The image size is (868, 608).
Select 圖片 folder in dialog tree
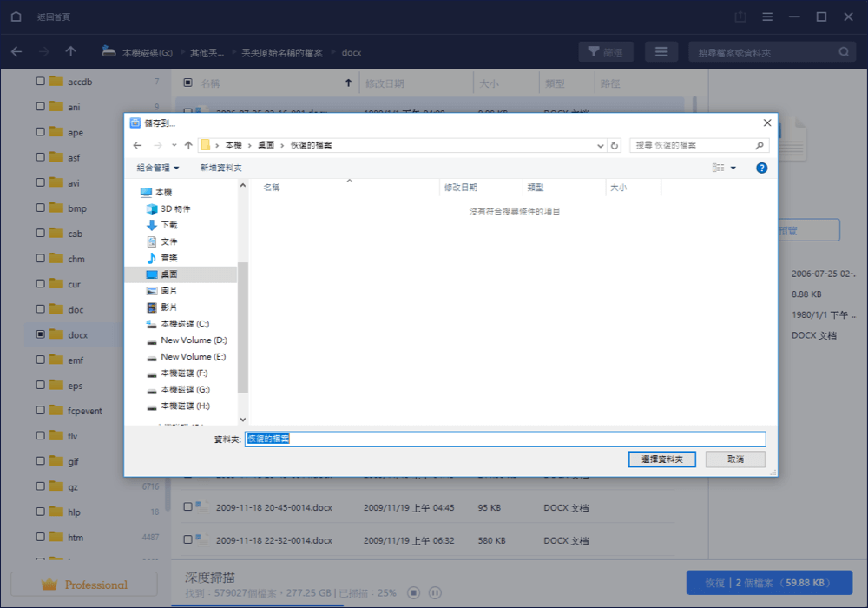(x=169, y=291)
